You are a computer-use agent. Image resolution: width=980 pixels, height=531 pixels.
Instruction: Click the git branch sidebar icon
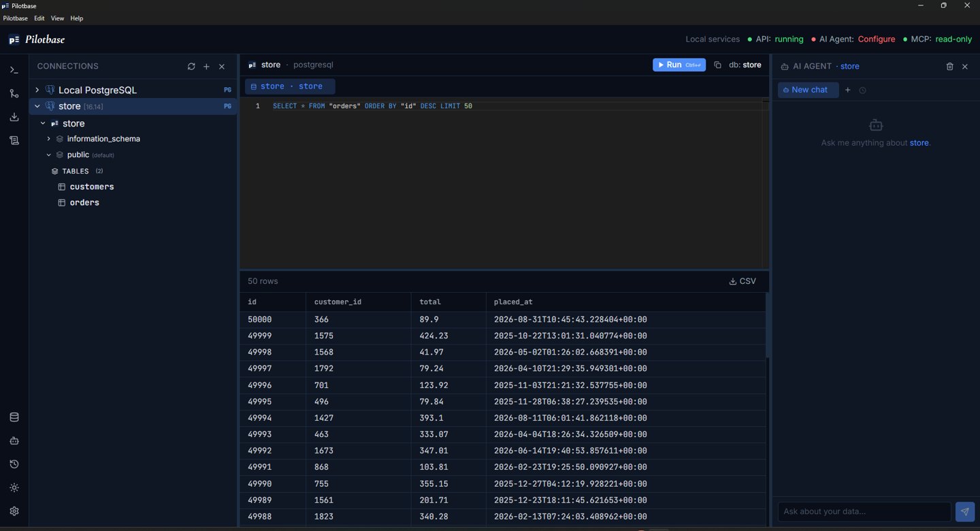point(14,94)
